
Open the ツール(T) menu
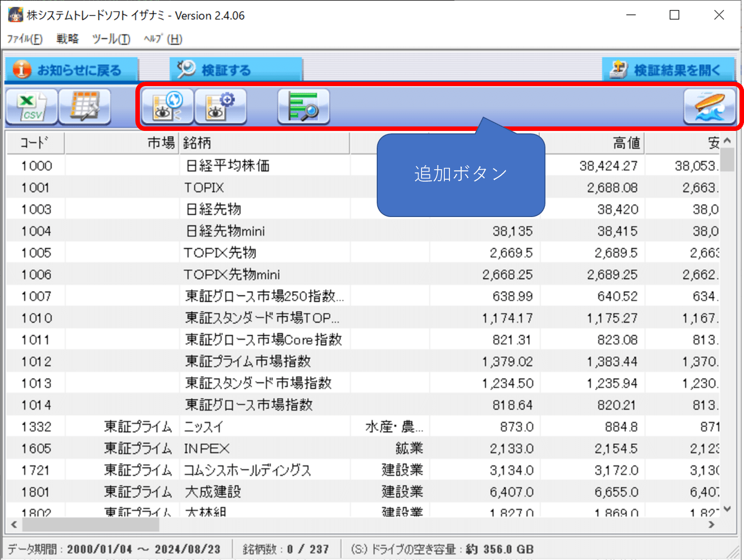[x=111, y=39]
